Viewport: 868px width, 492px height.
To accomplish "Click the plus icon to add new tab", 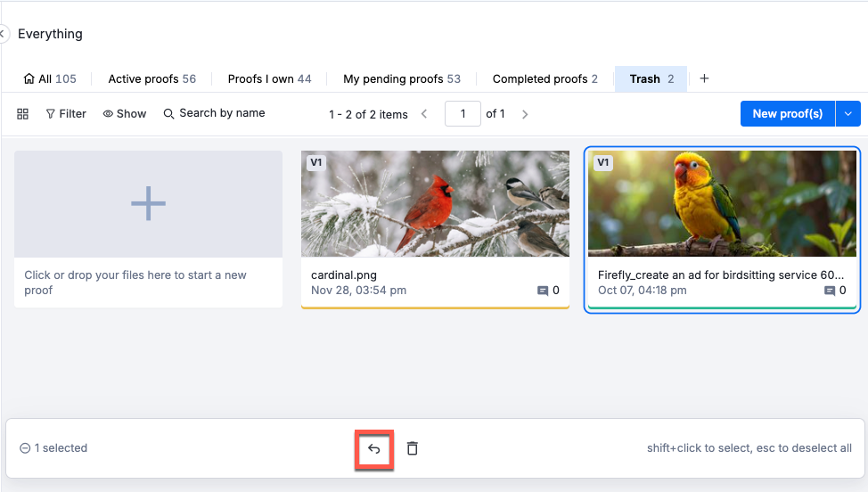I will click(704, 78).
